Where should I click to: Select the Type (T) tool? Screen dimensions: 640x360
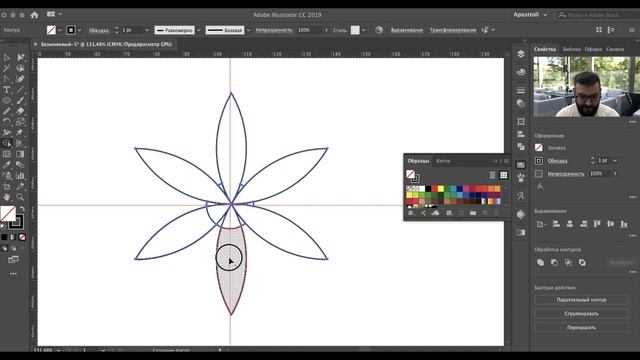7,90
